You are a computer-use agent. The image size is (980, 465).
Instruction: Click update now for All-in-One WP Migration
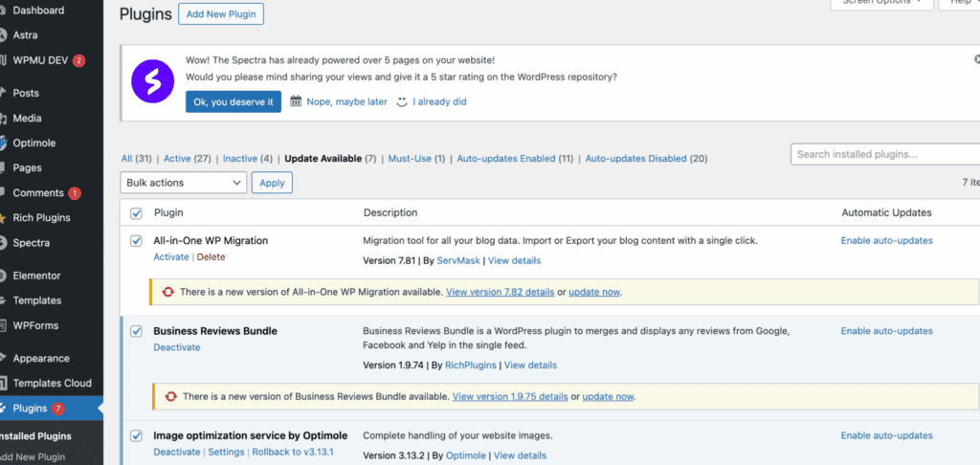click(594, 292)
